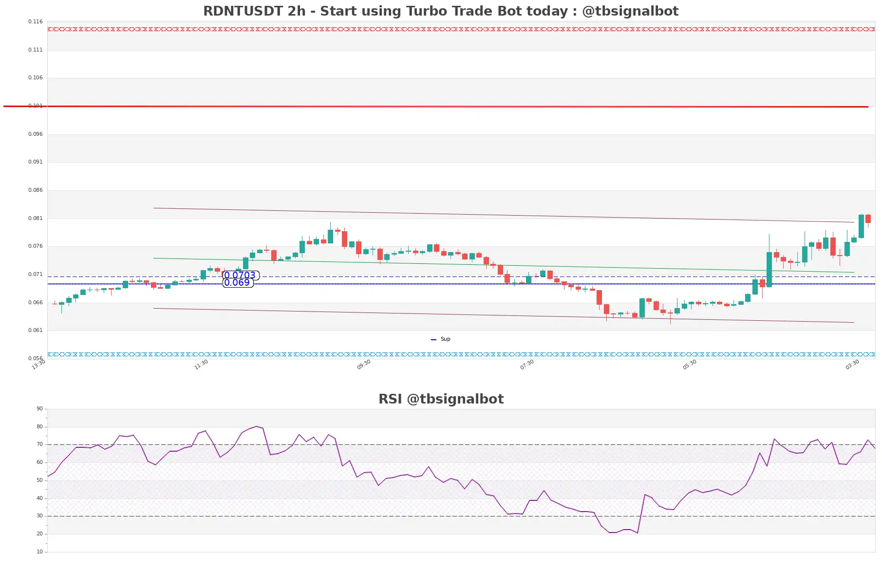Click the 0.066 price axis label
Screen dimensions: 882x588
(36, 303)
